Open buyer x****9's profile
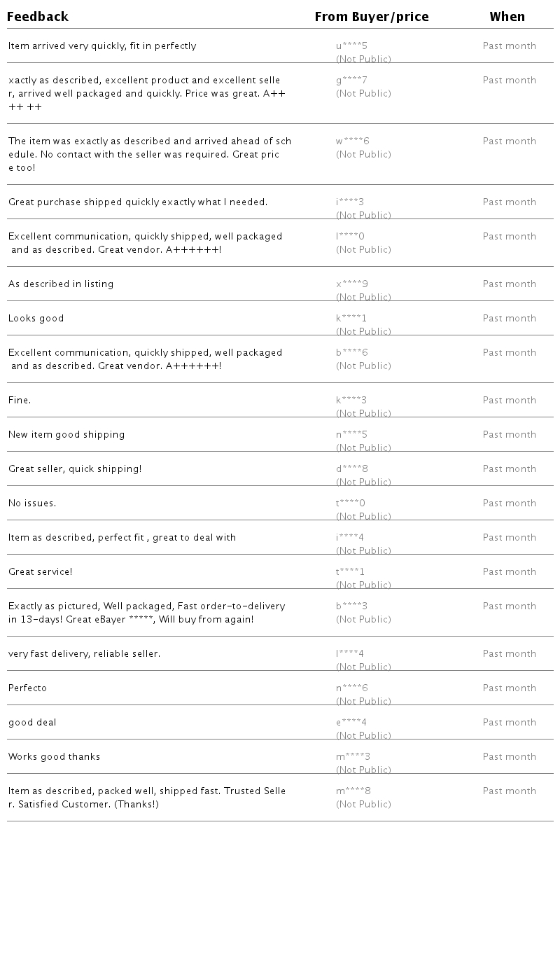Screen dimensions: 560x958 351,284
